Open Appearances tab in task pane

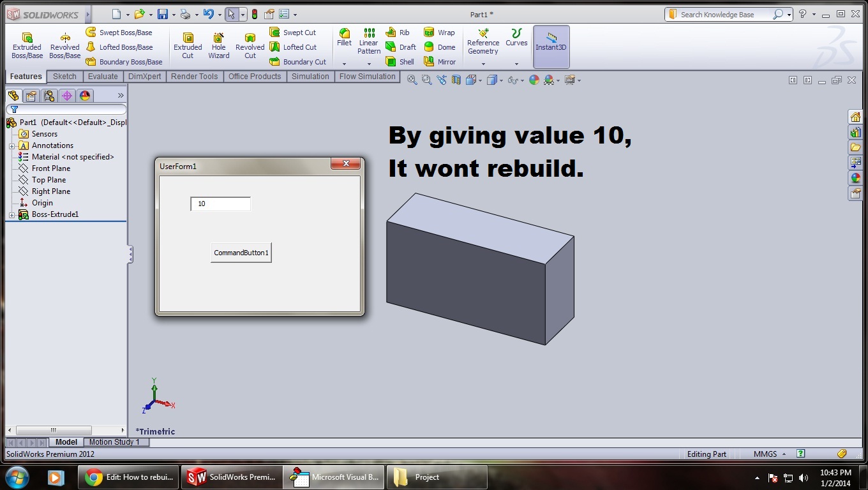tap(855, 178)
